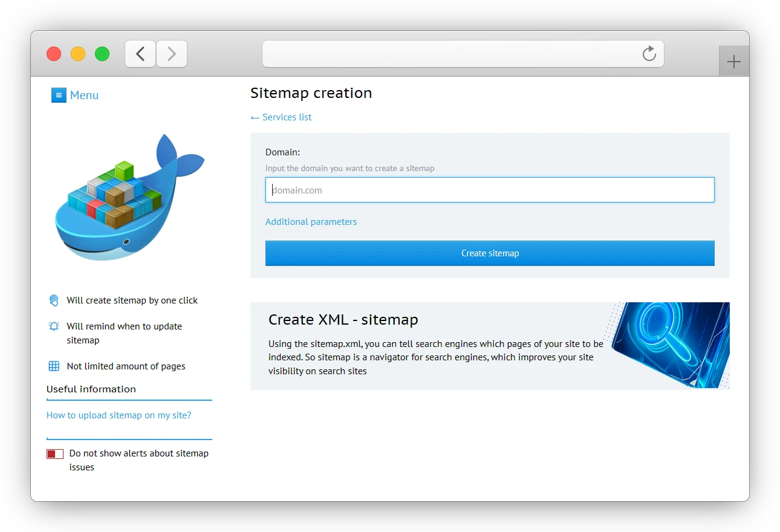The width and height of the screenshot is (780, 532).
Task: Click the hand tap icon beside one-click sitemap text
Action: click(54, 299)
